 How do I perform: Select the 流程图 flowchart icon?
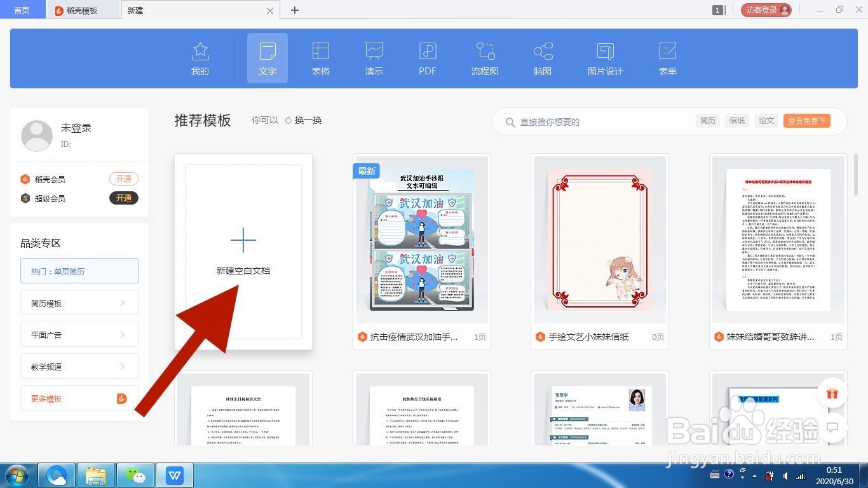click(x=484, y=58)
